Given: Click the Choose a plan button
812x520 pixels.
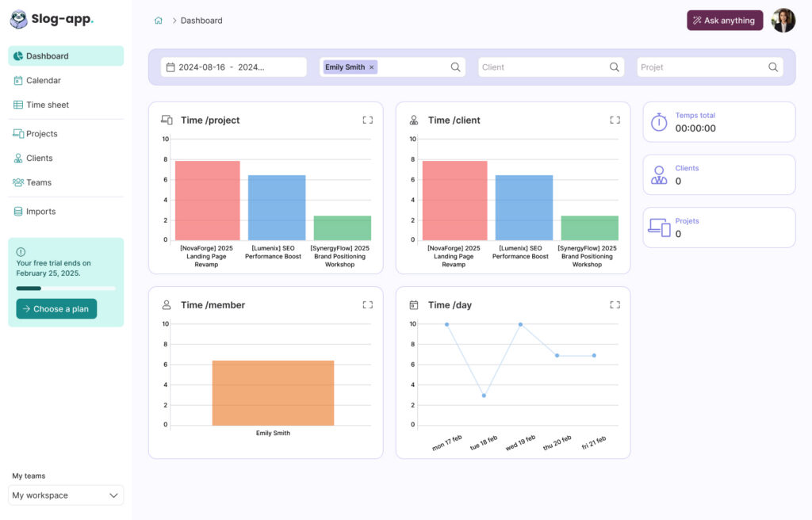Looking at the screenshot, I should pyautogui.click(x=56, y=309).
